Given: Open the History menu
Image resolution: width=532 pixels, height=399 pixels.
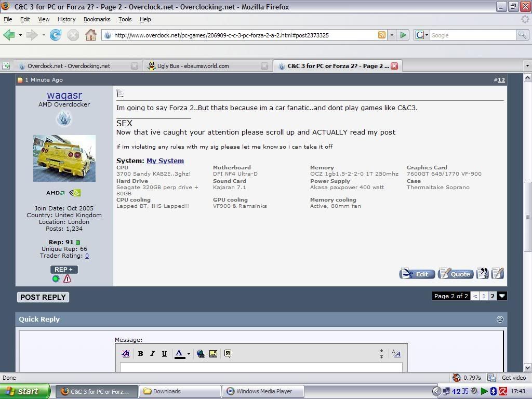Looking at the screenshot, I should coord(66,19).
